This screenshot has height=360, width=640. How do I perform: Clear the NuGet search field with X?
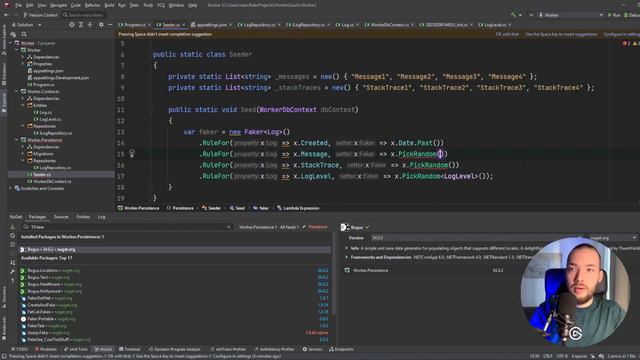point(229,227)
